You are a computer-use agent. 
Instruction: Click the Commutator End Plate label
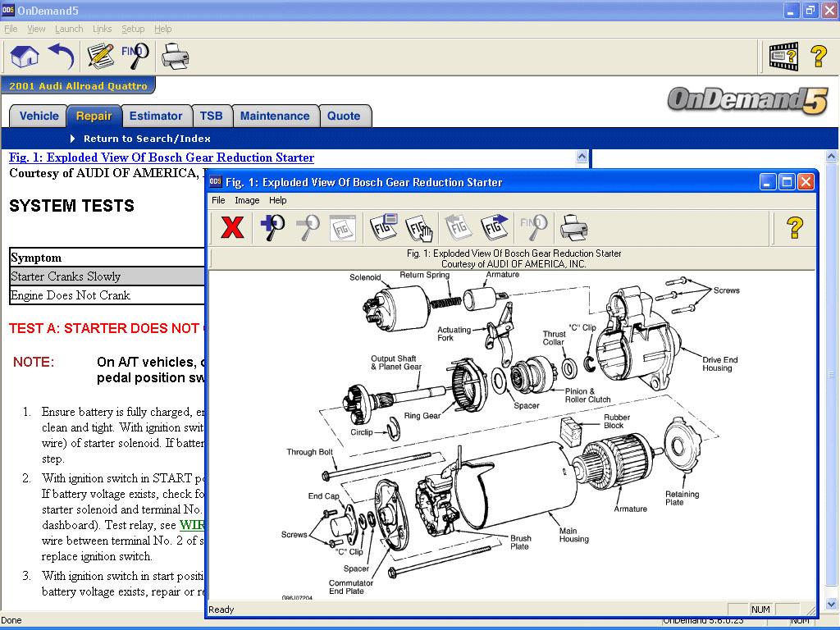pyautogui.click(x=351, y=587)
